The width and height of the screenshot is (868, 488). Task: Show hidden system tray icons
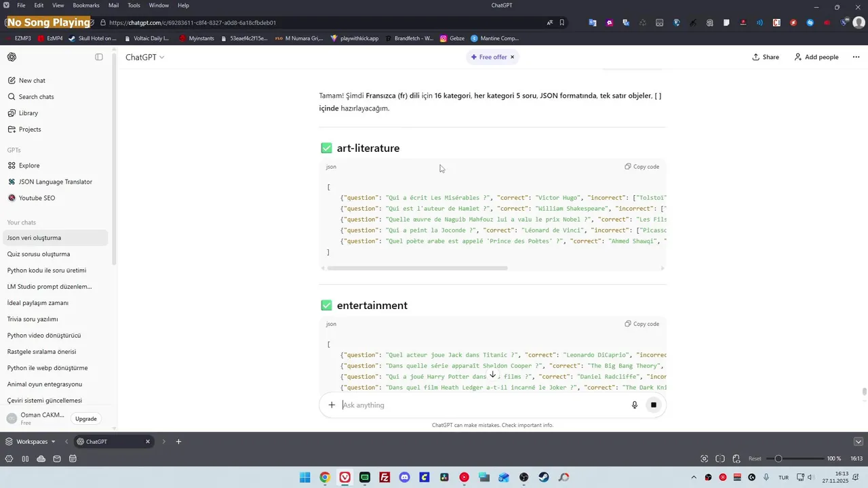click(693, 478)
